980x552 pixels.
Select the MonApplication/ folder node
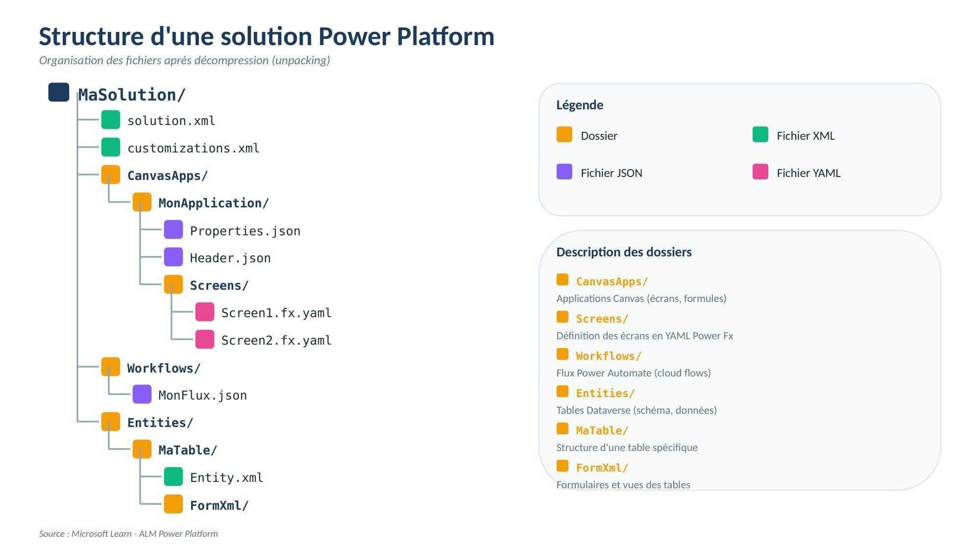click(214, 203)
